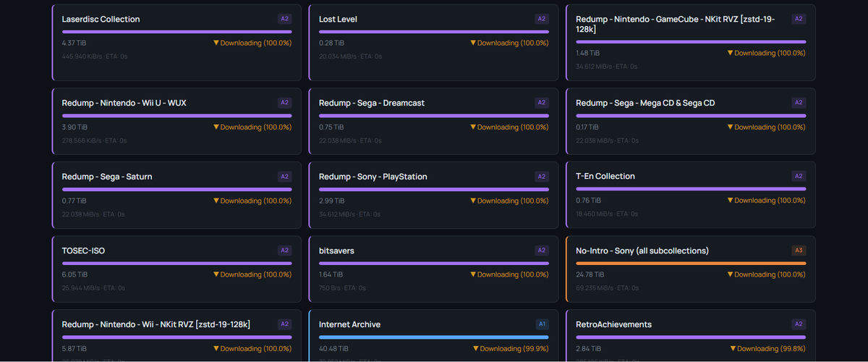868x362 pixels.
Task: Click the Laserdisc Collection progress bar
Action: [x=177, y=32]
